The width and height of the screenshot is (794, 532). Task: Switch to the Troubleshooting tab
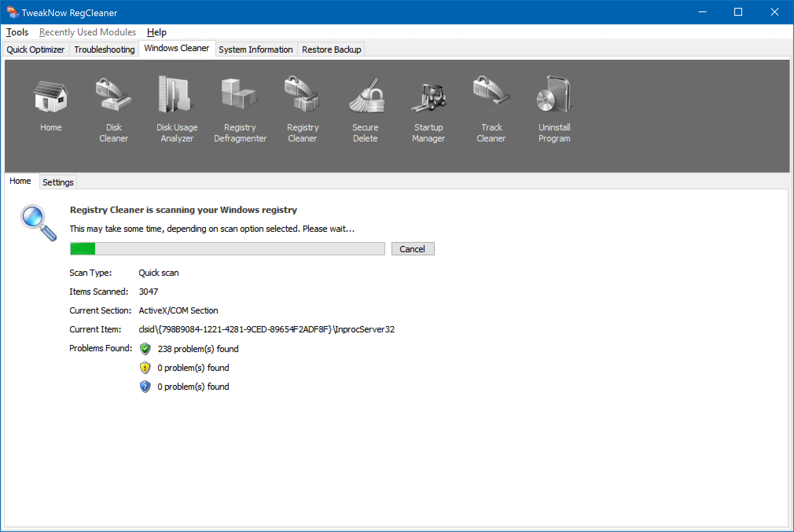click(104, 50)
